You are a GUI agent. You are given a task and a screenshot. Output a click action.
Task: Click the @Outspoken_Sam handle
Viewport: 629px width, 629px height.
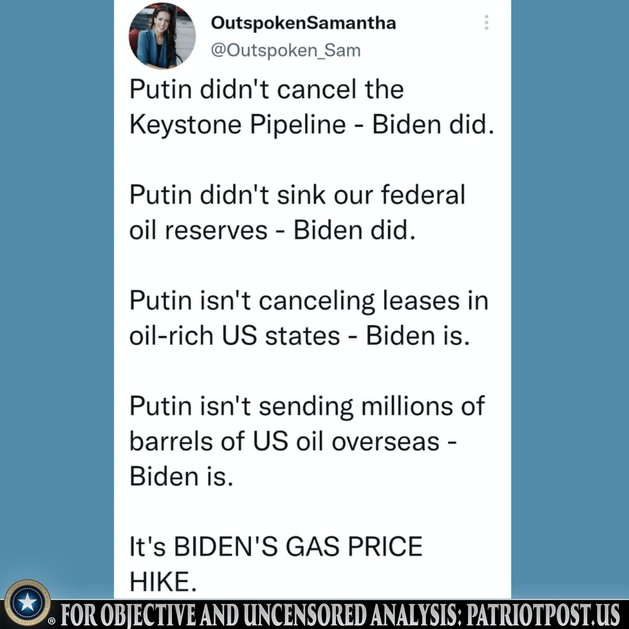(286, 51)
